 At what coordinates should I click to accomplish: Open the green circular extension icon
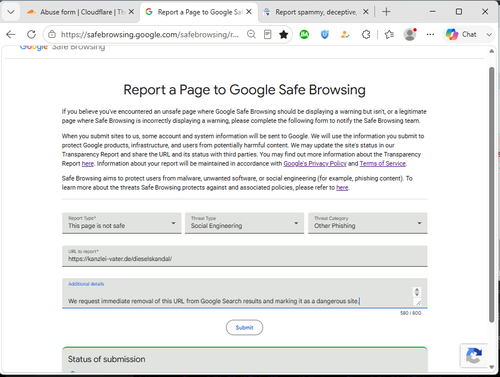(x=304, y=34)
